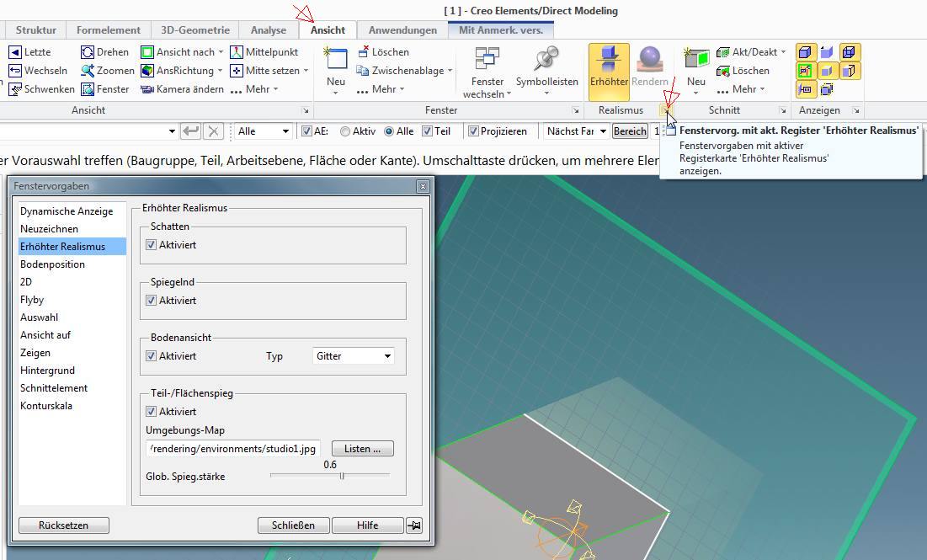Click Neu in the Fenster group

[336, 71]
